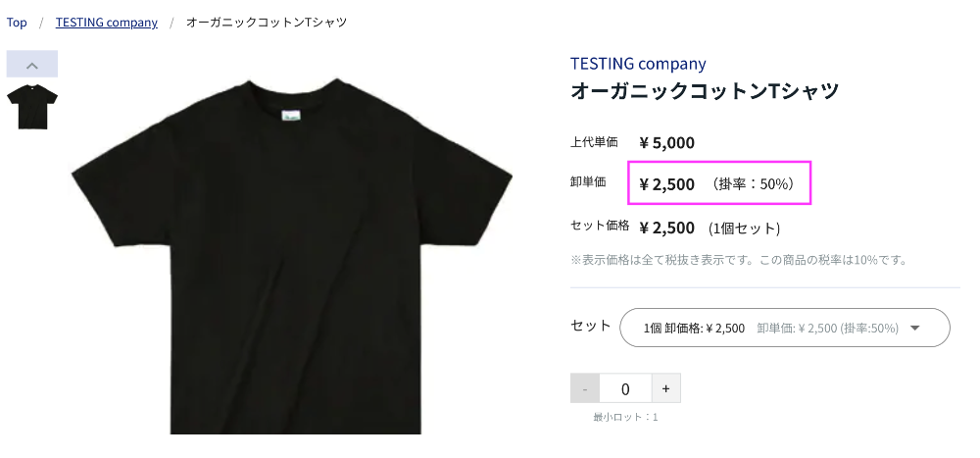The image size is (980, 458).
Task: Select the black T-shirt thumbnail image
Action: pyautogui.click(x=32, y=106)
